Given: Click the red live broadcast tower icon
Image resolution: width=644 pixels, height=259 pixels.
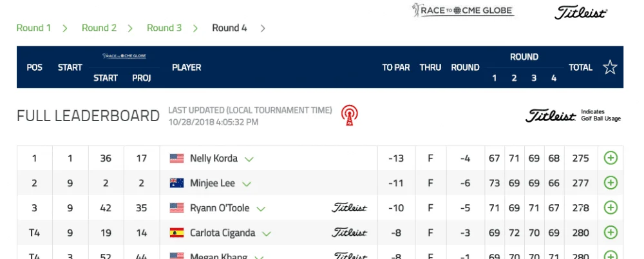Looking at the screenshot, I should tap(349, 115).
